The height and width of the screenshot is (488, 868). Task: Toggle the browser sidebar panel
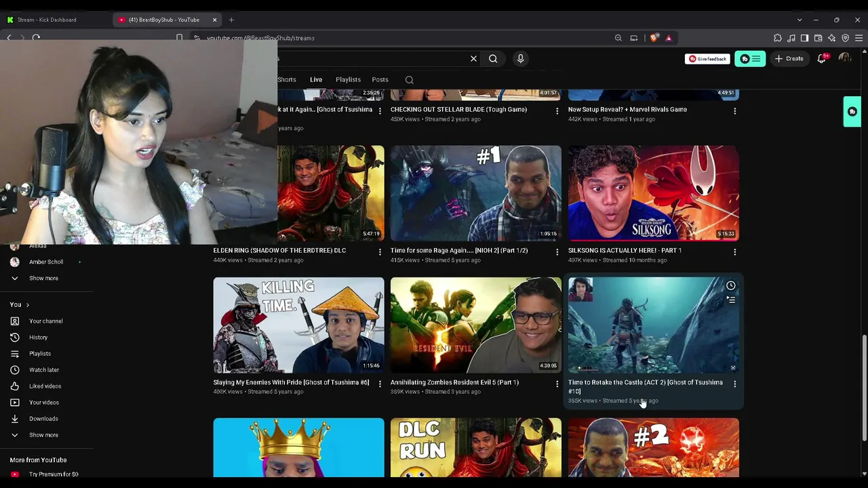pyautogui.click(x=804, y=38)
